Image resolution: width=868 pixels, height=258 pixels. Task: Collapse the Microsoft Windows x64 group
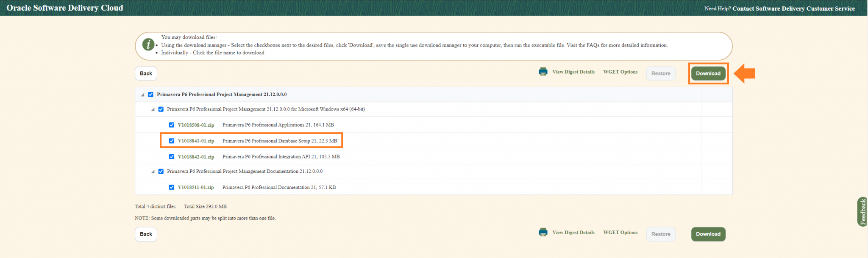153,110
